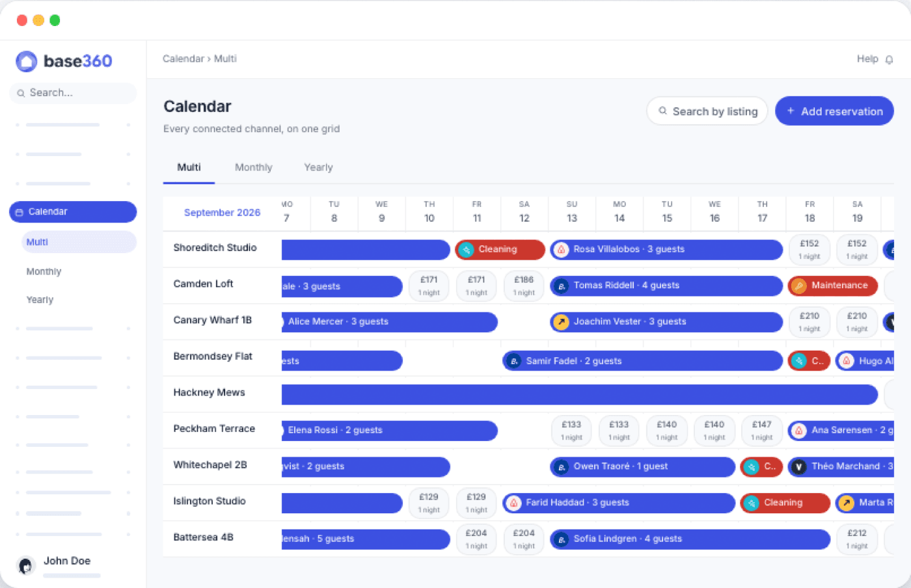Click the Airbnb icon on Farid Haddad reservation

tap(513, 503)
